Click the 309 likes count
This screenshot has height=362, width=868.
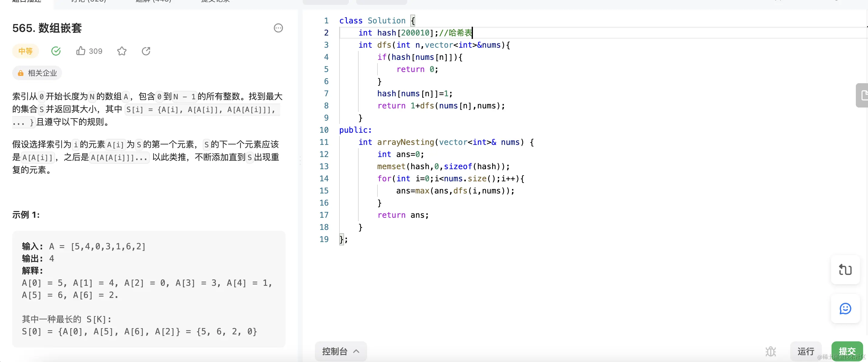(x=95, y=51)
